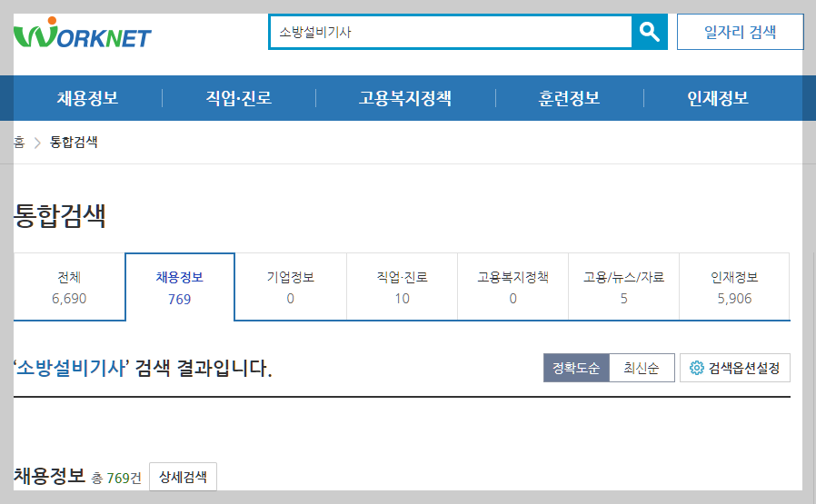
Task: Select the 채용정보 769 tab
Action: point(180,287)
